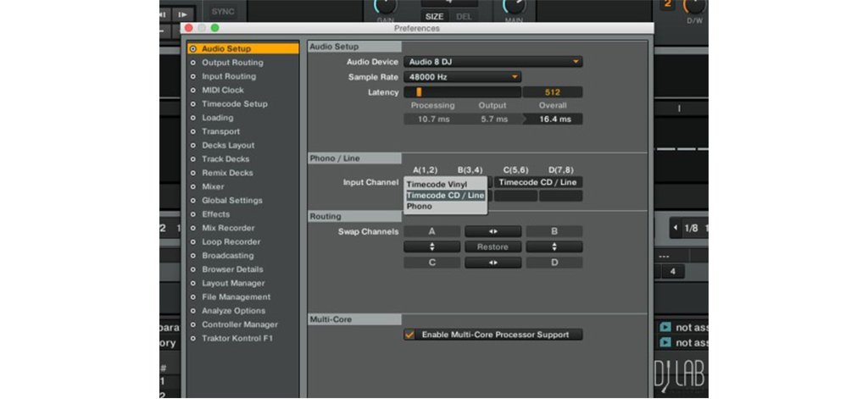Image resolution: width=868 pixels, height=399 pixels.
Task: Click the GAIN knob above the Preferences window
Action: (x=384, y=7)
